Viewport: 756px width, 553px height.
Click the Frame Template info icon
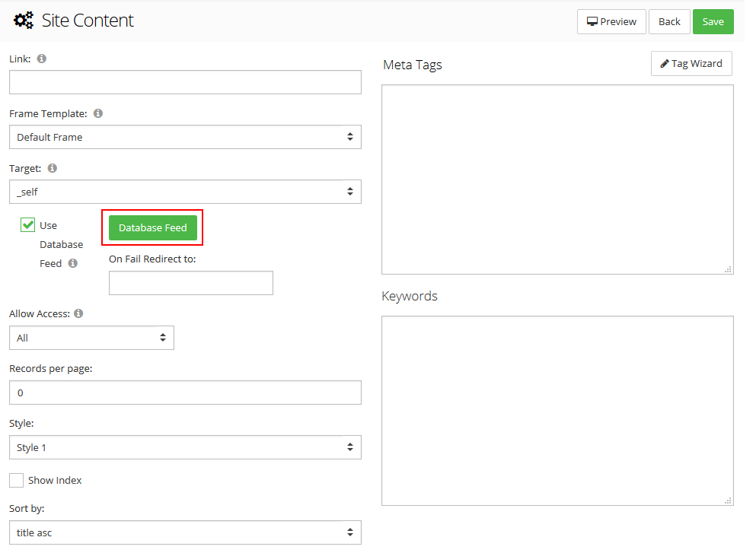[x=98, y=113]
